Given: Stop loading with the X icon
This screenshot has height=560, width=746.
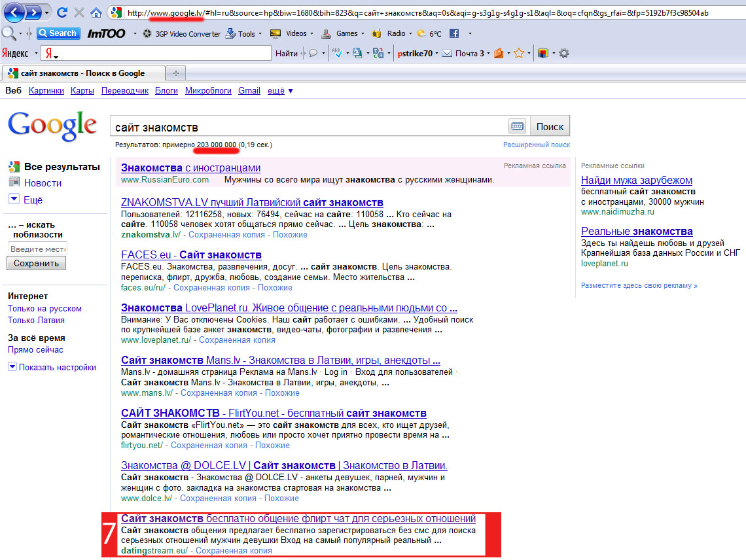Looking at the screenshot, I should pos(79,12).
